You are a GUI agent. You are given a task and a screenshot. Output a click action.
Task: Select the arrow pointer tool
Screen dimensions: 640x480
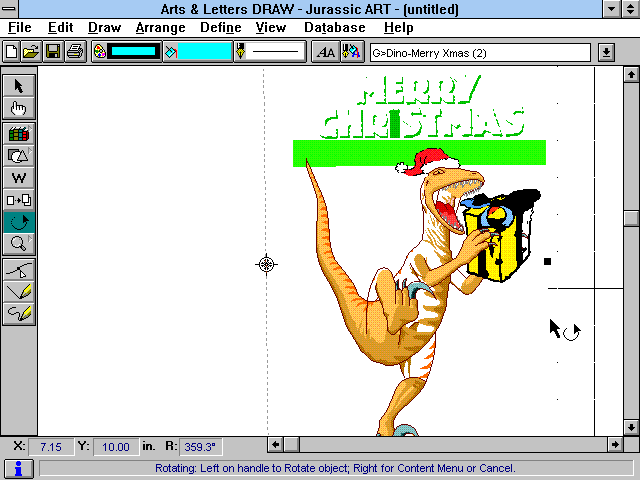point(19,85)
